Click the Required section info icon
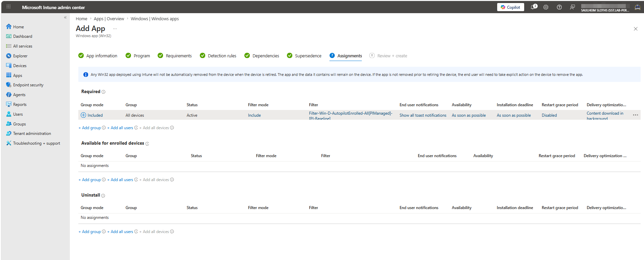 click(x=103, y=92)
